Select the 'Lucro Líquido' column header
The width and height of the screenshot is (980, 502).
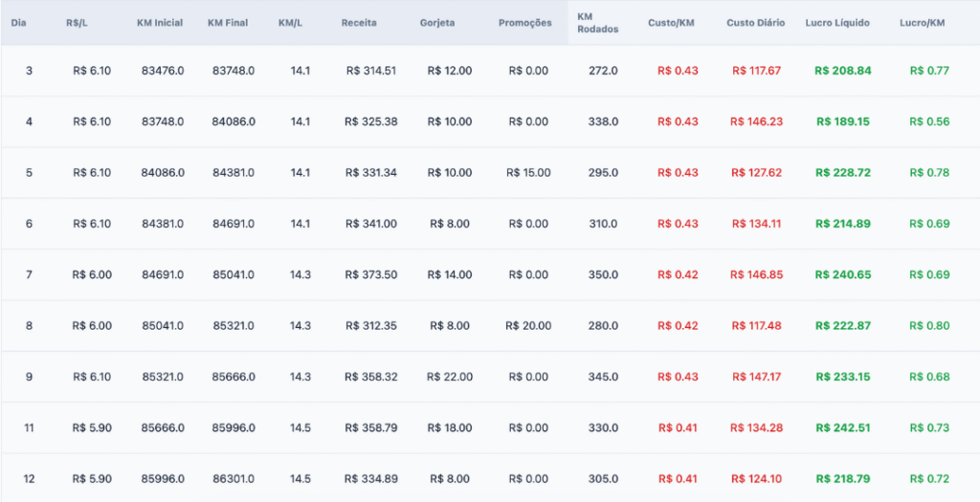837,22
